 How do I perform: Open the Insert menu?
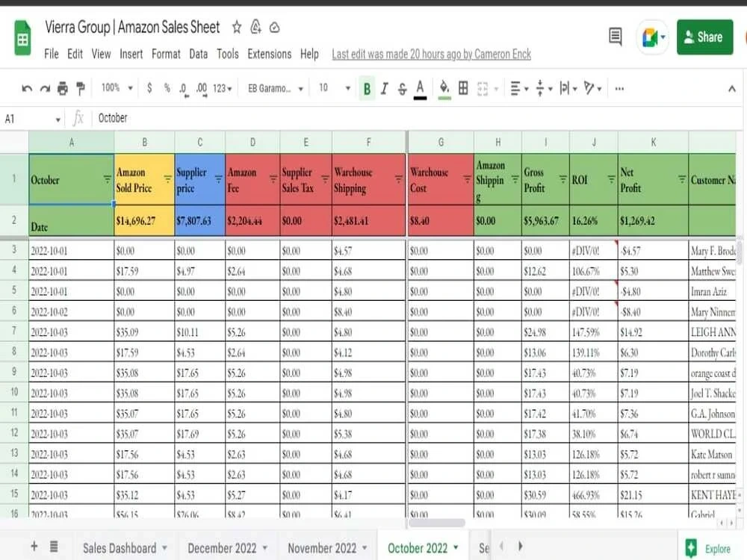pyautogui.click(x=131, y=55)
